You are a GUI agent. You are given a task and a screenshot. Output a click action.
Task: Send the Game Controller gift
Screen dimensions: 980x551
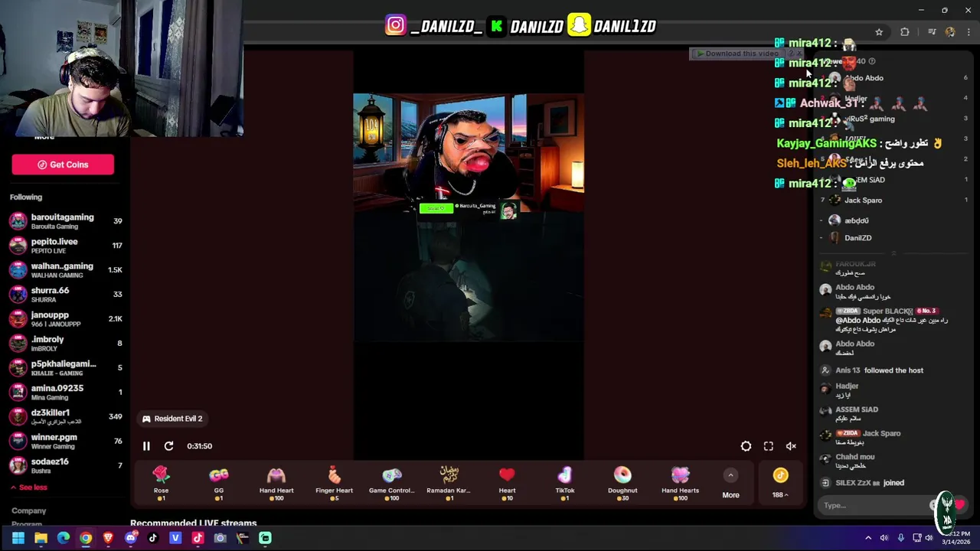pos(391,484)
